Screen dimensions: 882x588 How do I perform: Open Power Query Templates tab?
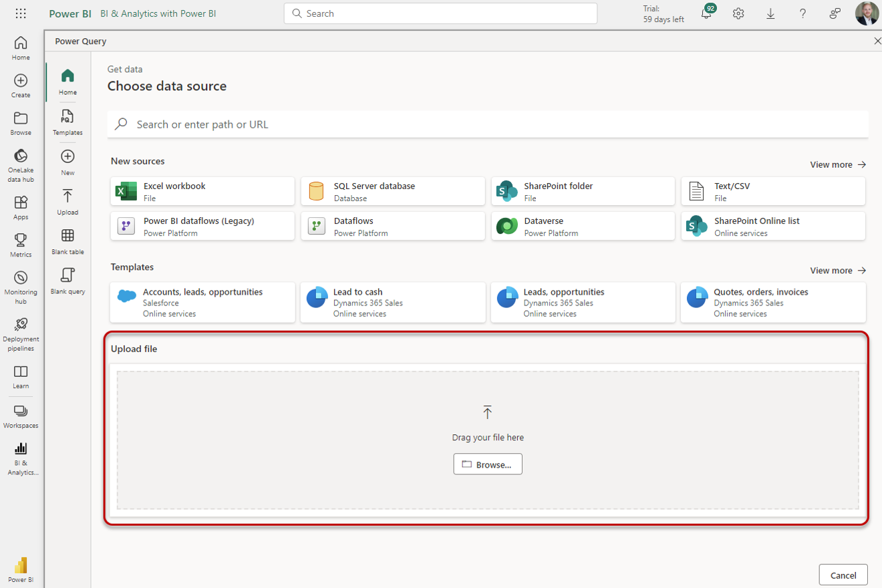tap(67, 122)
